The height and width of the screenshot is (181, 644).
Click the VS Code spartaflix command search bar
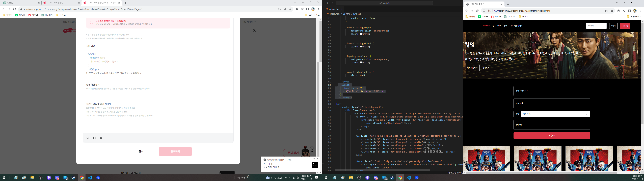384,3
